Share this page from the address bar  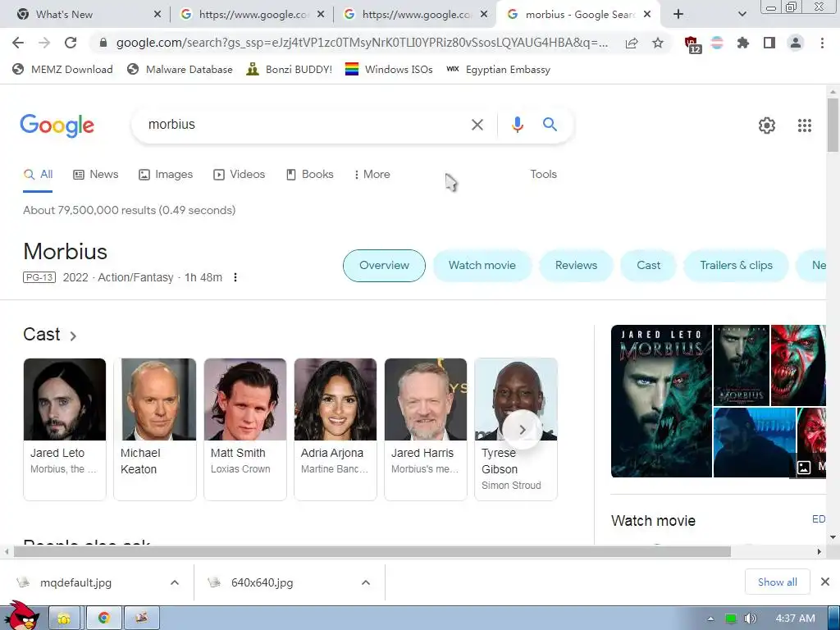(x=632, y=43)
